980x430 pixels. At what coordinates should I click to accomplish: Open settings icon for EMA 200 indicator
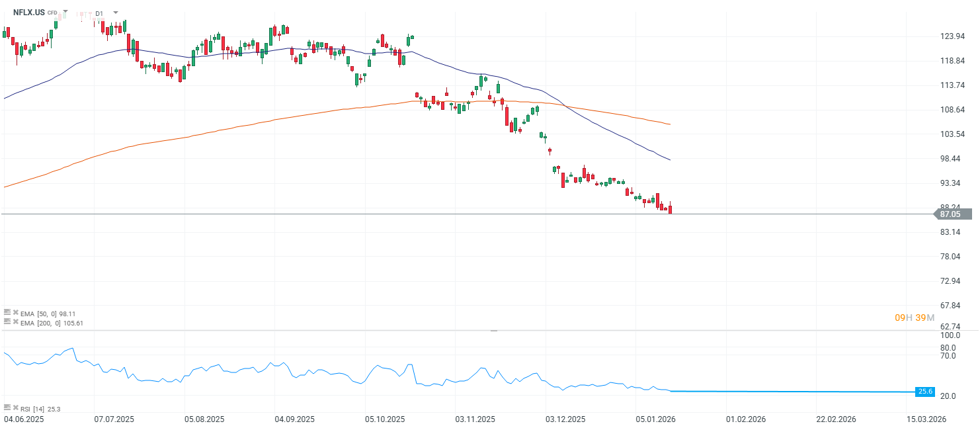tap(7, 322)
